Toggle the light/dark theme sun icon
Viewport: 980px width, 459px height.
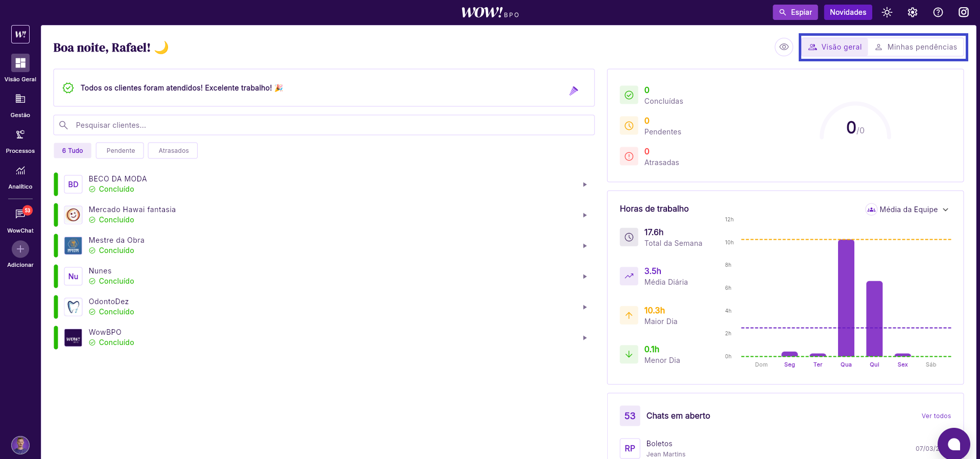coord(887,12)
